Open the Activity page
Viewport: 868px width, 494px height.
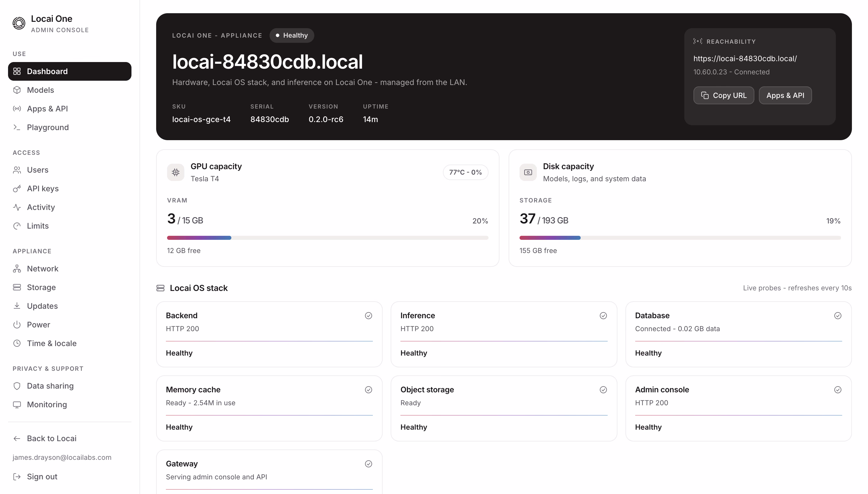click(69, 207)
